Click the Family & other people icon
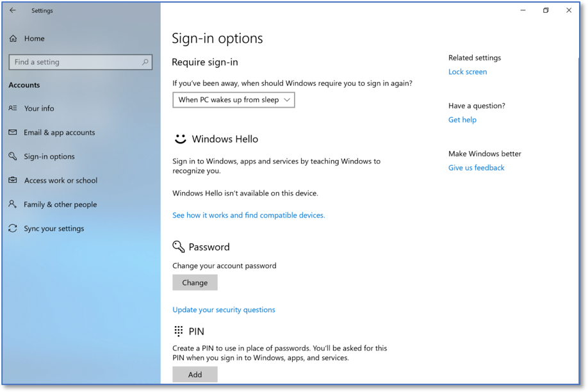Viewport: 588px width, 392px height. pos(13,204)
